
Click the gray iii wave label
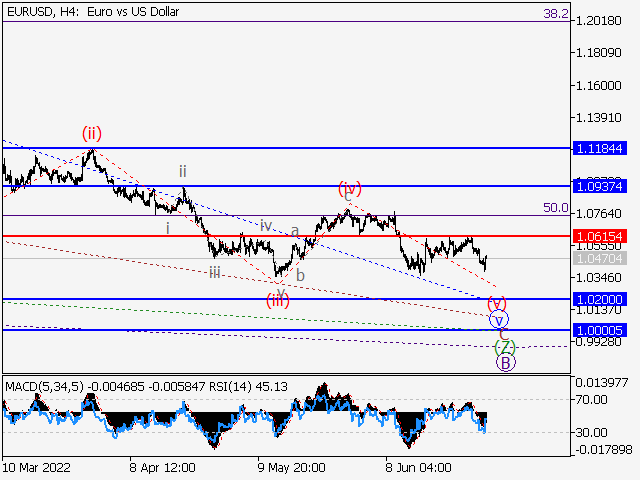click(x=215, y=273)
